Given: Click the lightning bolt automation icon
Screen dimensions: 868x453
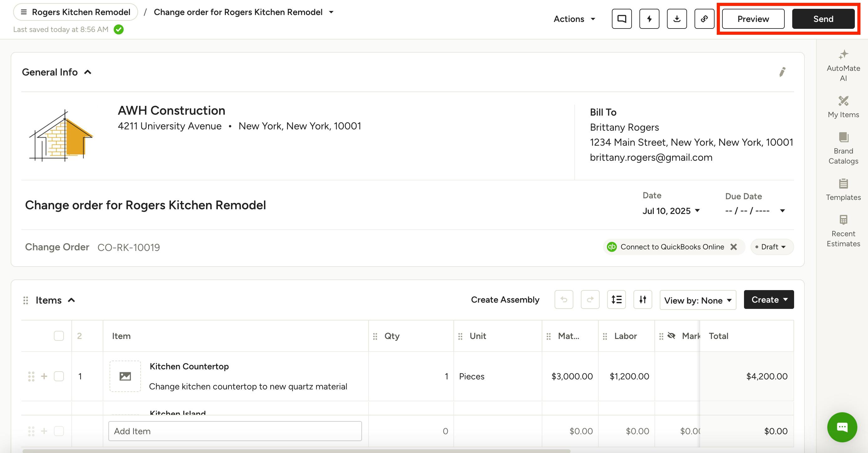Looking at the screenshot, I should click(649, 19).
